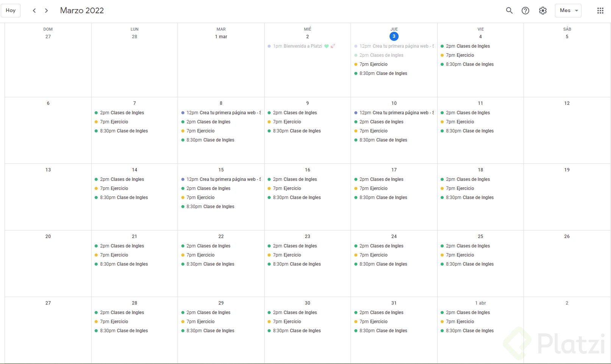
Task: Select date number 1 mar
Action: [221, 37]
